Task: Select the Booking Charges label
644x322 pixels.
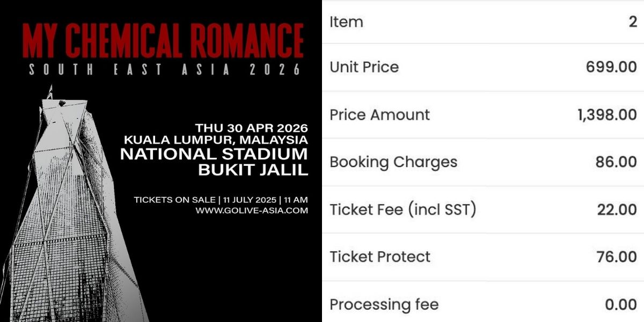Action: click(x=393, y=162)
